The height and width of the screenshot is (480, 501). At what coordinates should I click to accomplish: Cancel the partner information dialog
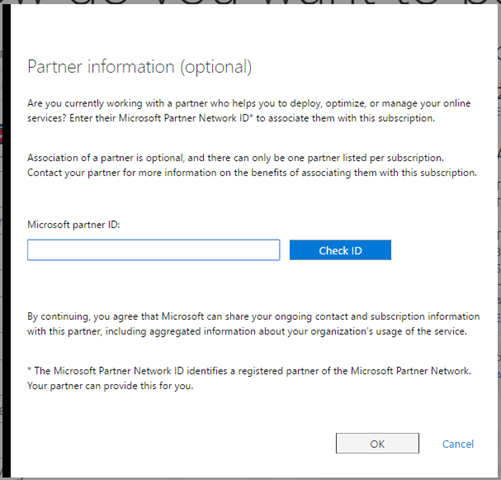[458, 444]
